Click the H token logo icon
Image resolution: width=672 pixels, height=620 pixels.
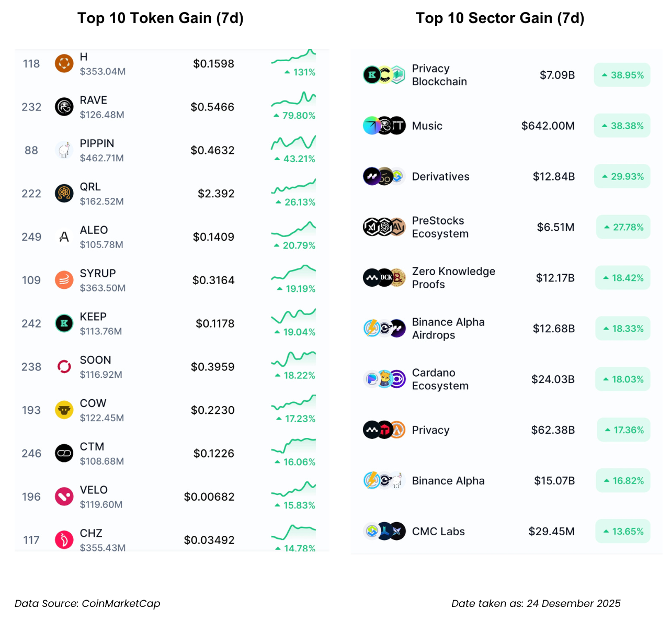[64, 64]
